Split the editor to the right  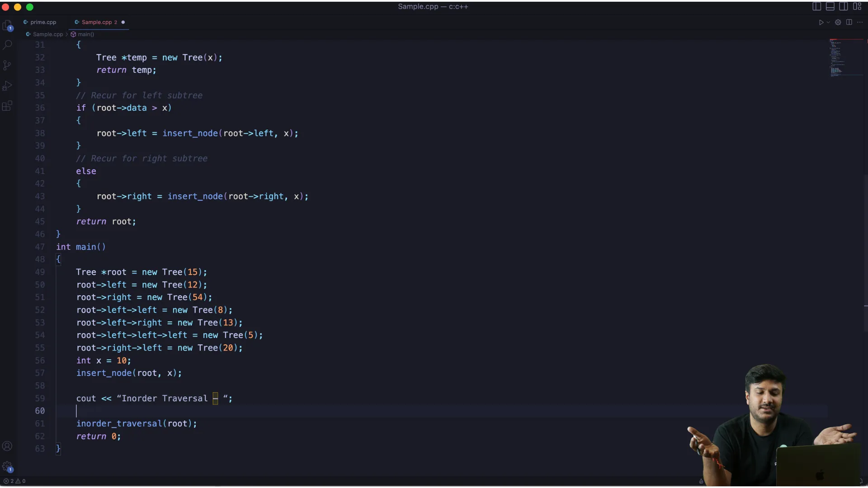(849, 22)
